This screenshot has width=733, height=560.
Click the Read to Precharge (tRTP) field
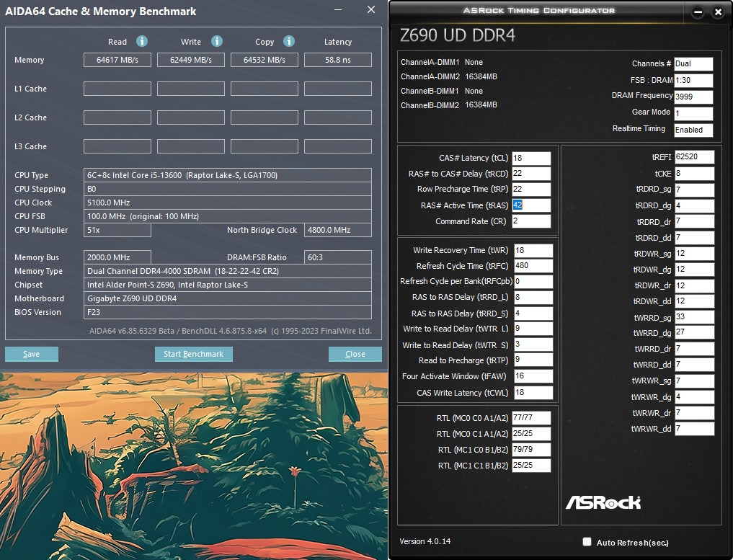(x=533, y=360)
